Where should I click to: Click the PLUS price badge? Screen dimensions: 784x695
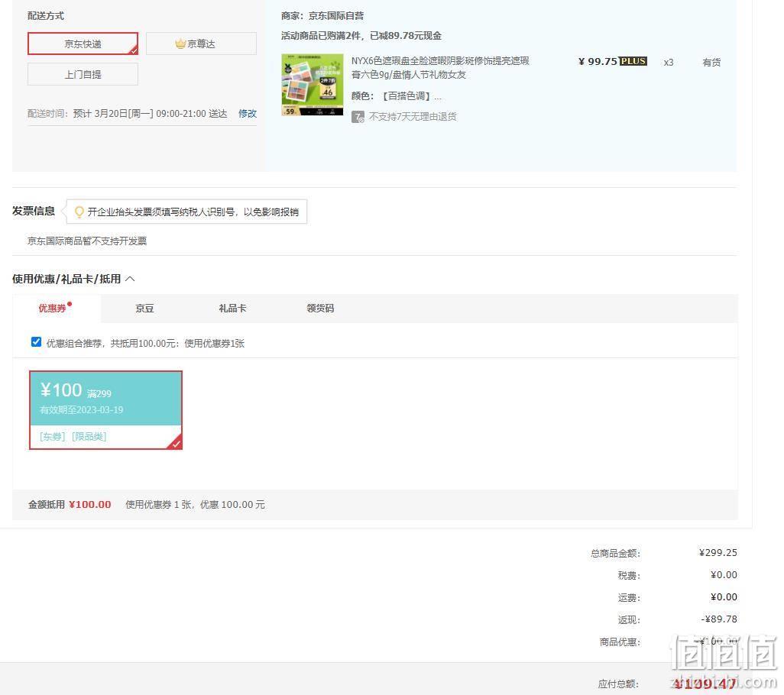click(x=633, y=61)
